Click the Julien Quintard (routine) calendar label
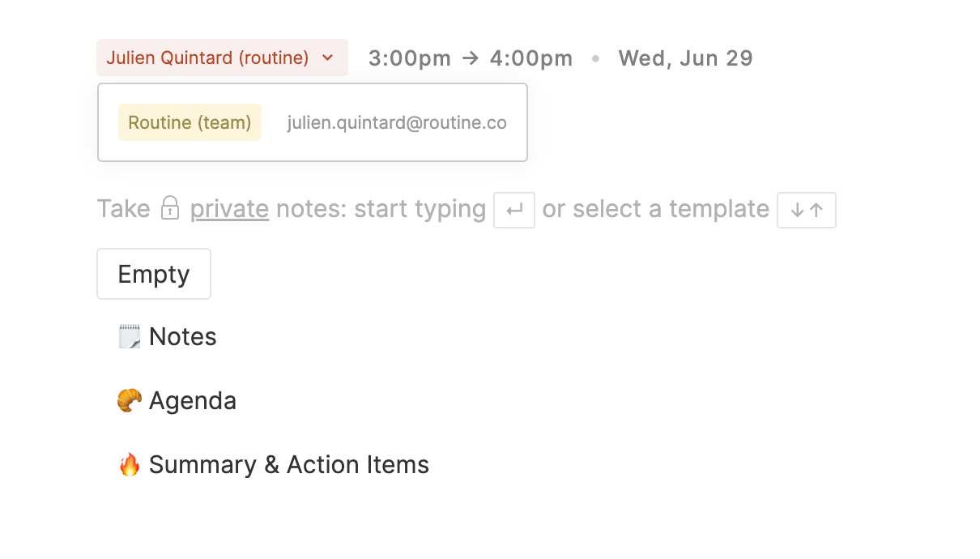Image resolution: width=980 pixels, height=559 pixels. [207, 58]
